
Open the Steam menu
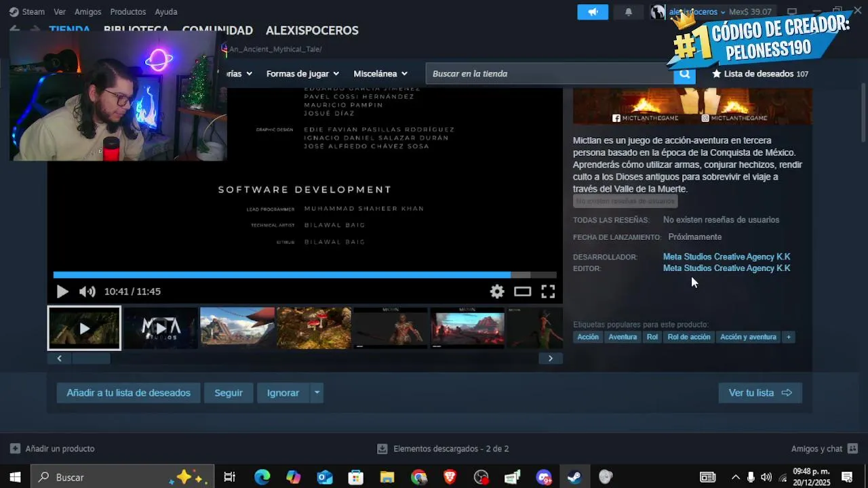(x=27, y=12)
